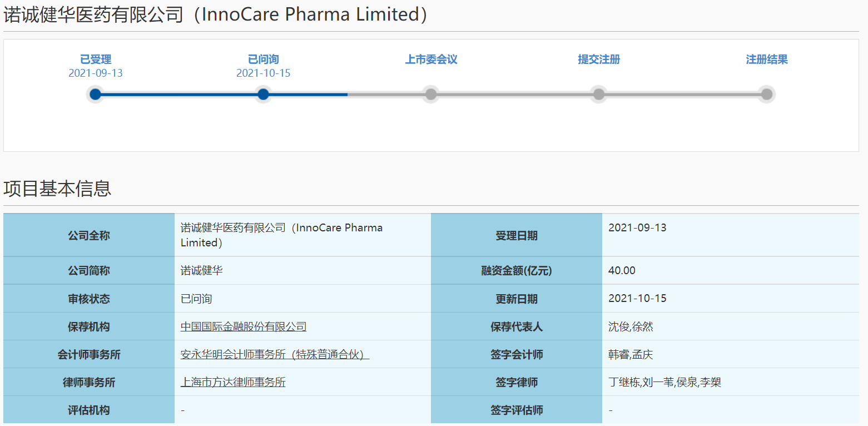
Task: Click the 40.00 financing amount value
Action: click(622, 271)
